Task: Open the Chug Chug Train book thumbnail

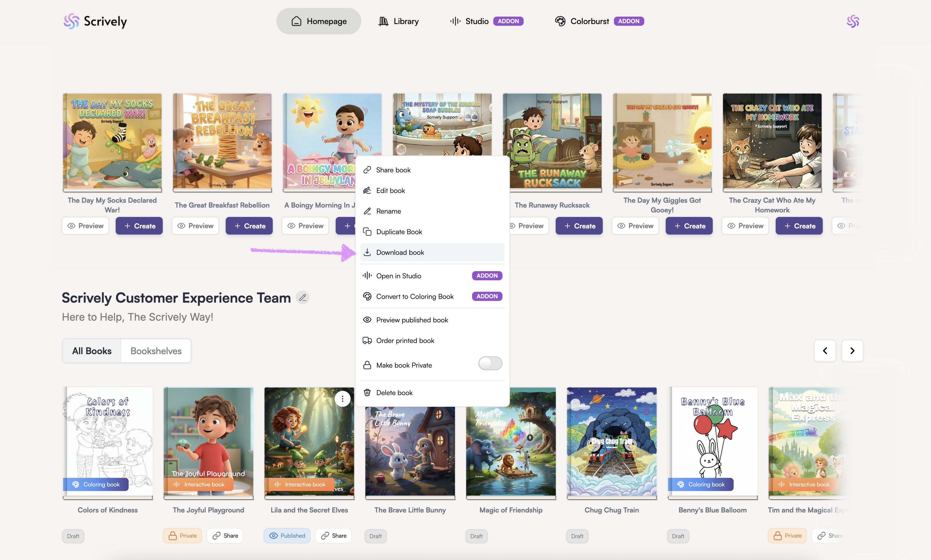Action: tap(611, 441)
